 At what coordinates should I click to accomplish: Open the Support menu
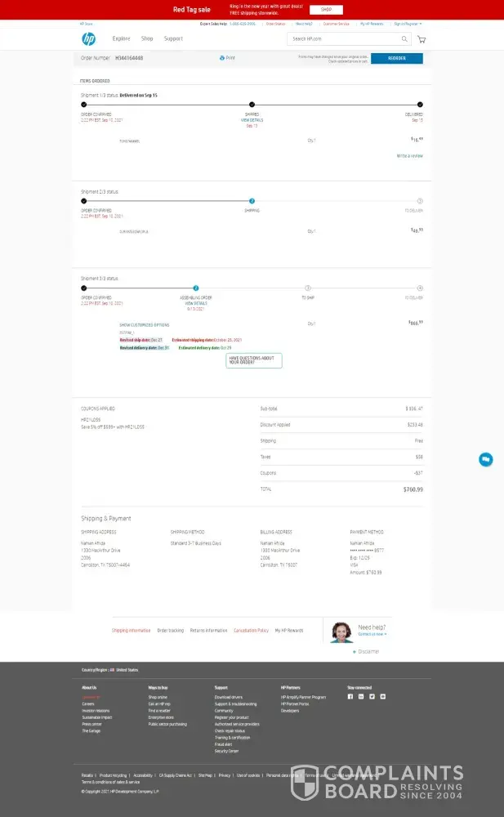pos(173,38)
